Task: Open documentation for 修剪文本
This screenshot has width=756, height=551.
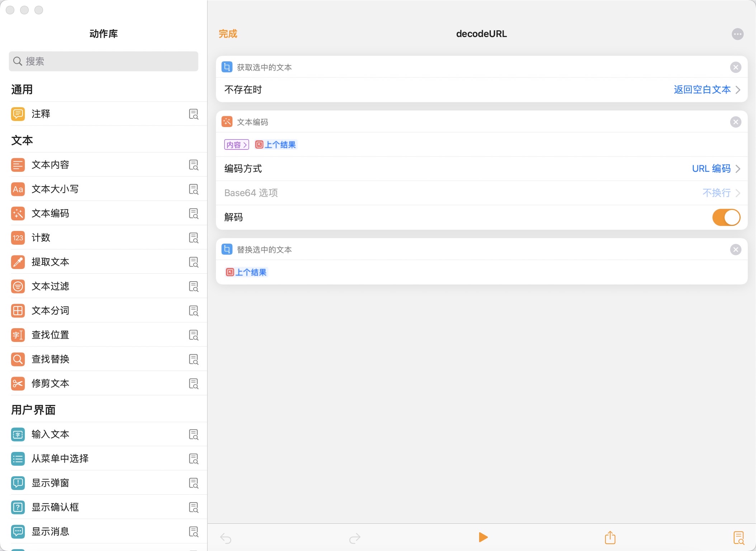Action: [x=194, y=383]
